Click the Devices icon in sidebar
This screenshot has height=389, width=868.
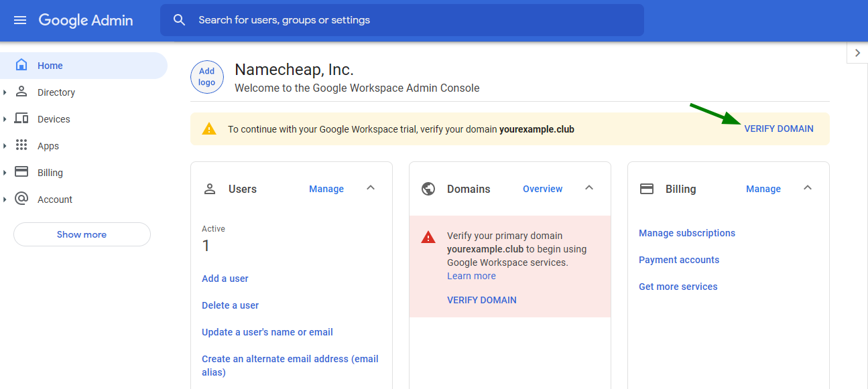click(21, 119)
